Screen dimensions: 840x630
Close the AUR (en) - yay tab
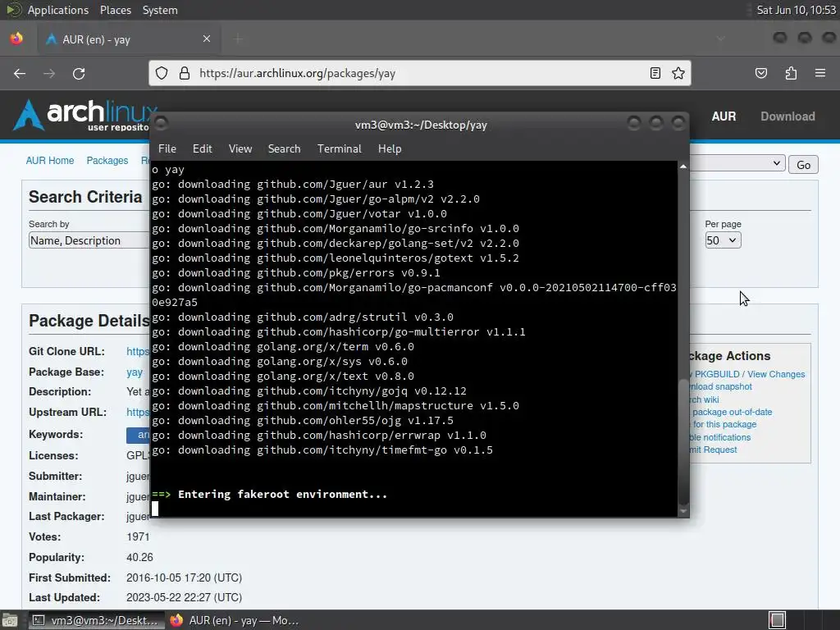[207, 39]
